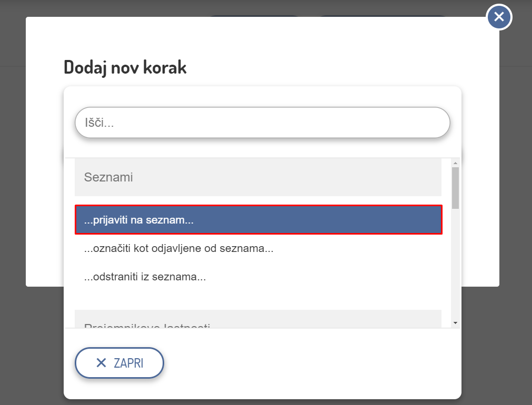Focus the "Išči..." search field
This screenshot has height=405, width=532.
(x=262, y=123)
